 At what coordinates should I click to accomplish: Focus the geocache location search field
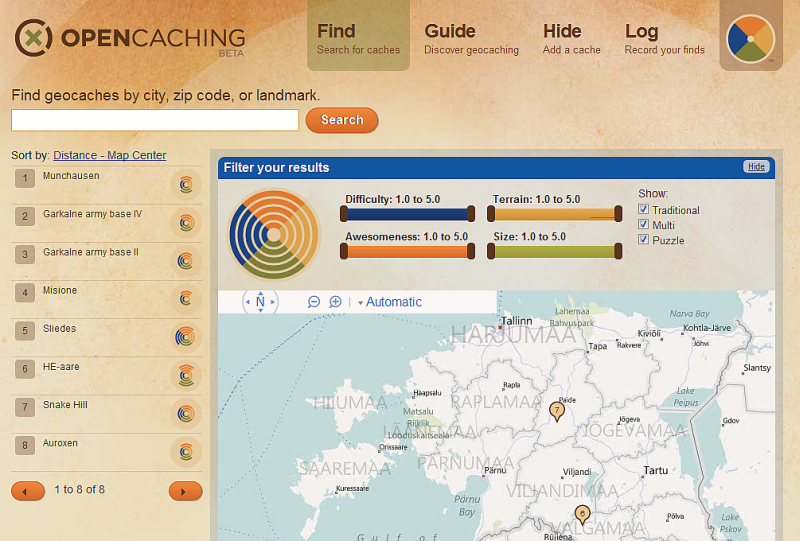[x=155, y=120]
